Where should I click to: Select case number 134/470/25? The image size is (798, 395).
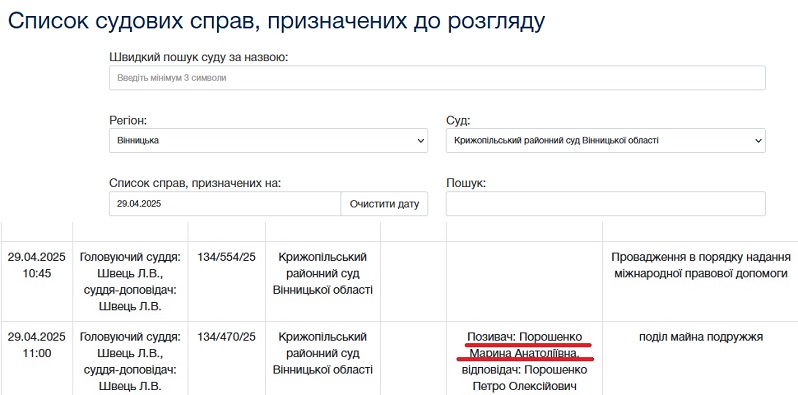click(x=226, y=337)
